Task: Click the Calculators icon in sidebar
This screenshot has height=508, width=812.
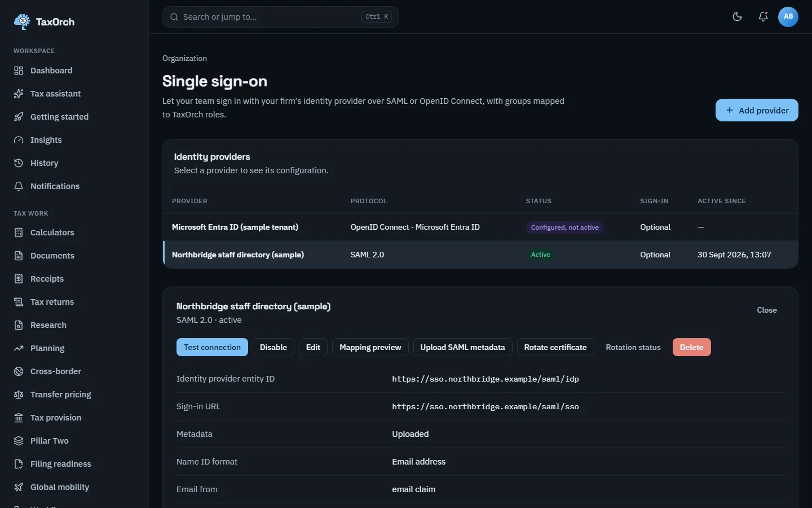Action: click(19, 233)
